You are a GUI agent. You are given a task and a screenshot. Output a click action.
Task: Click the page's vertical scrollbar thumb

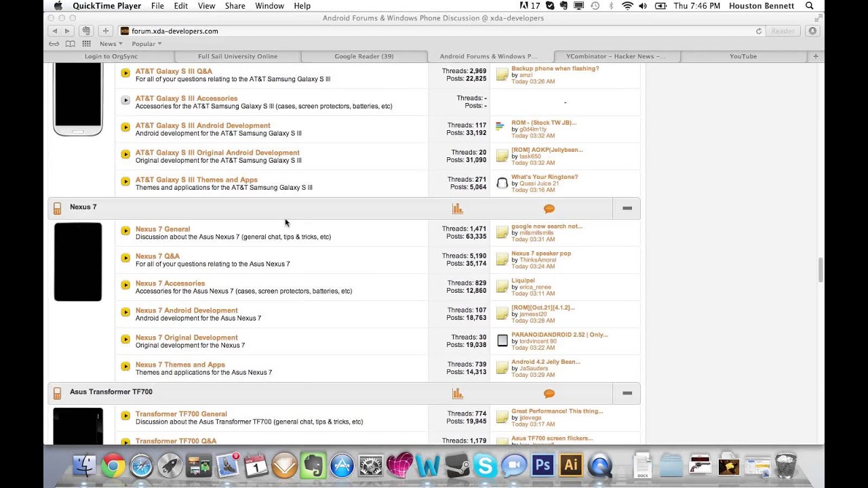pos(821,270)
